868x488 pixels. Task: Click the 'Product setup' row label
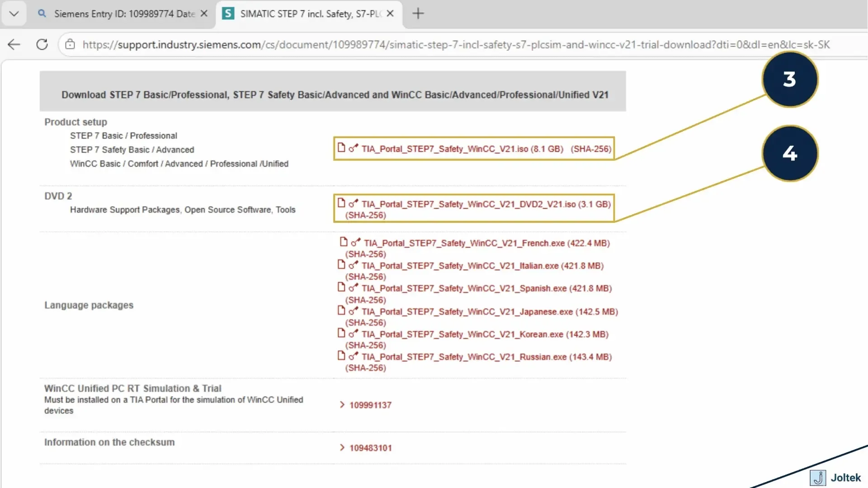75,122
